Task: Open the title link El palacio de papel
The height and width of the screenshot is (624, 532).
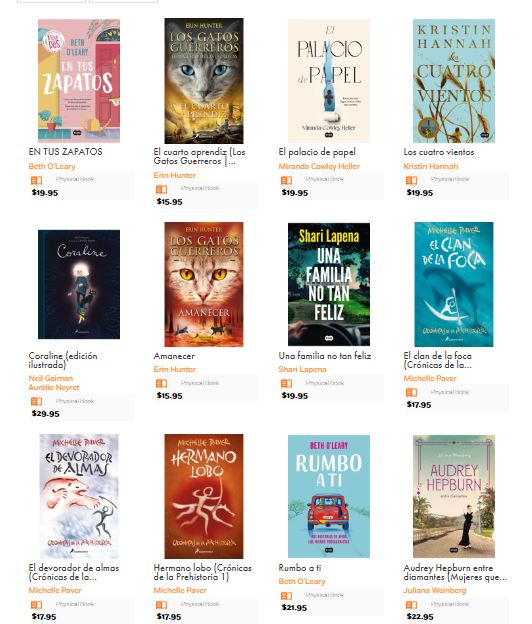Action: click(x=317, y=152)
